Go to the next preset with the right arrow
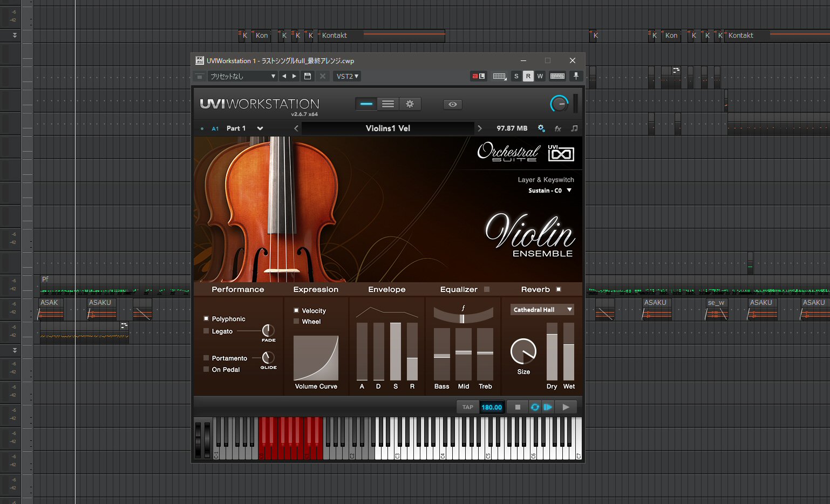Image resolution: width=830 pixels, height=504 pixels. pos(294,76)
